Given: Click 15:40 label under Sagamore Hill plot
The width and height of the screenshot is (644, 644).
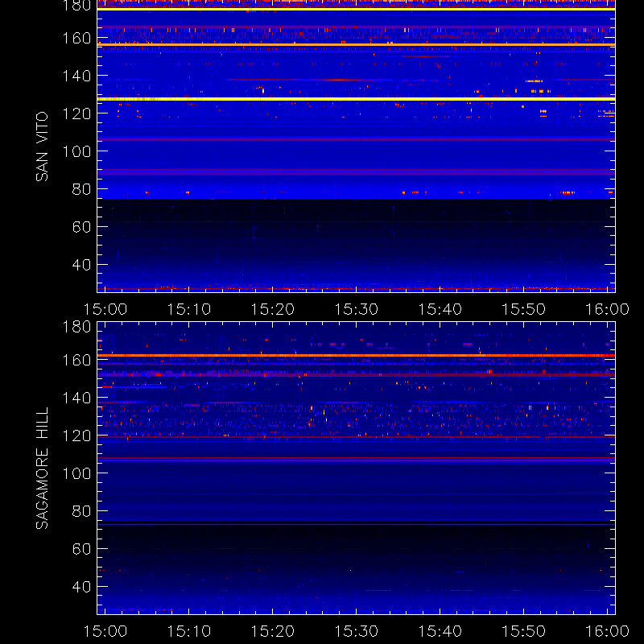Looking at the screenshot, I should pyautogui.click(x=440, y=631).
